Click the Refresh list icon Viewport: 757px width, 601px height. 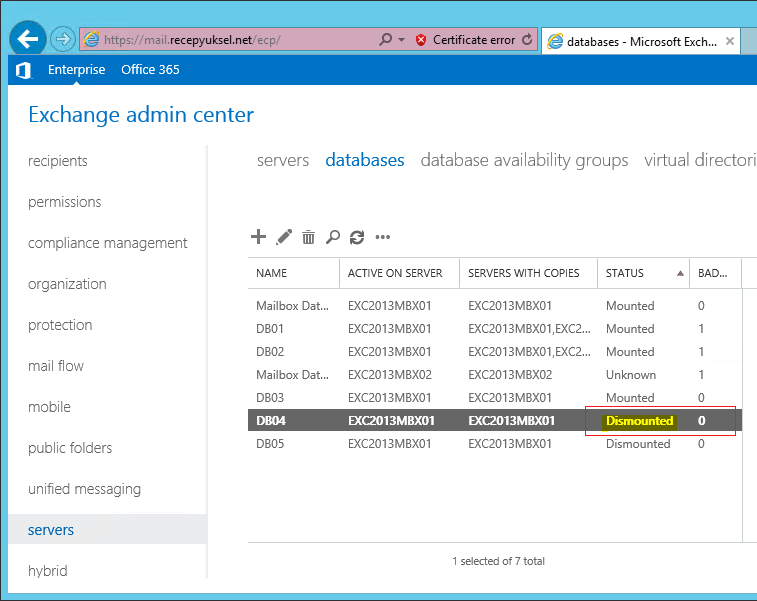click(357, 237)
